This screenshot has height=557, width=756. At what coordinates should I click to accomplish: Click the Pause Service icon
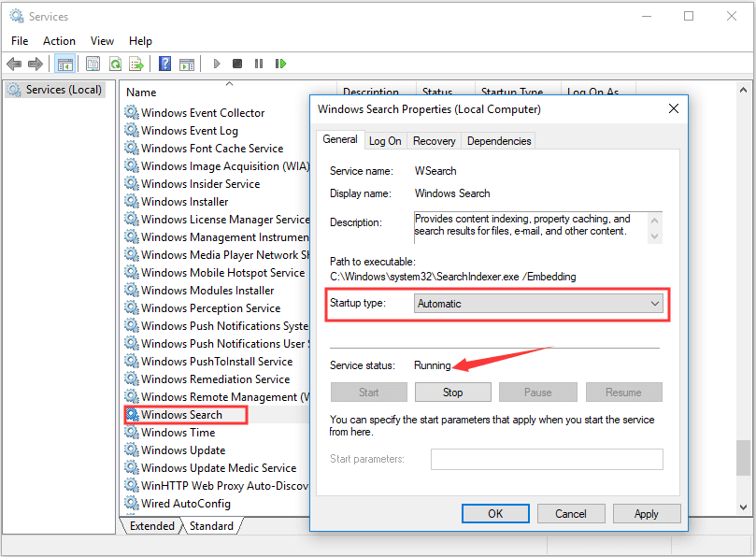pyautogui.click(x=259, y=64)
